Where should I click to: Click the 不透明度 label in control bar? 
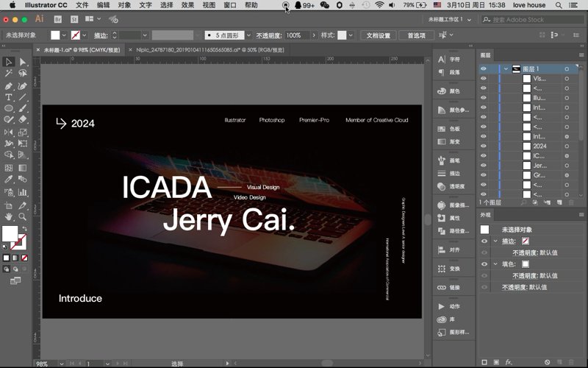[x=268, y=35]
